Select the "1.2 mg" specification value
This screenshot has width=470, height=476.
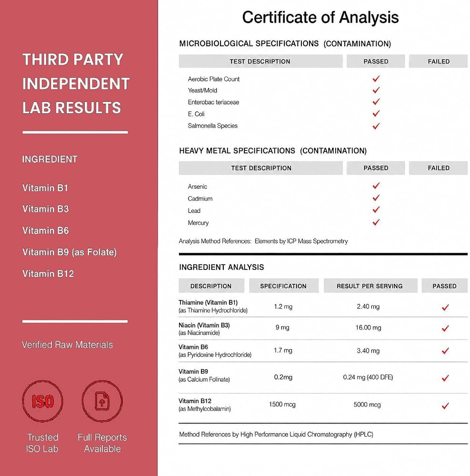click(x=283, y=307)
